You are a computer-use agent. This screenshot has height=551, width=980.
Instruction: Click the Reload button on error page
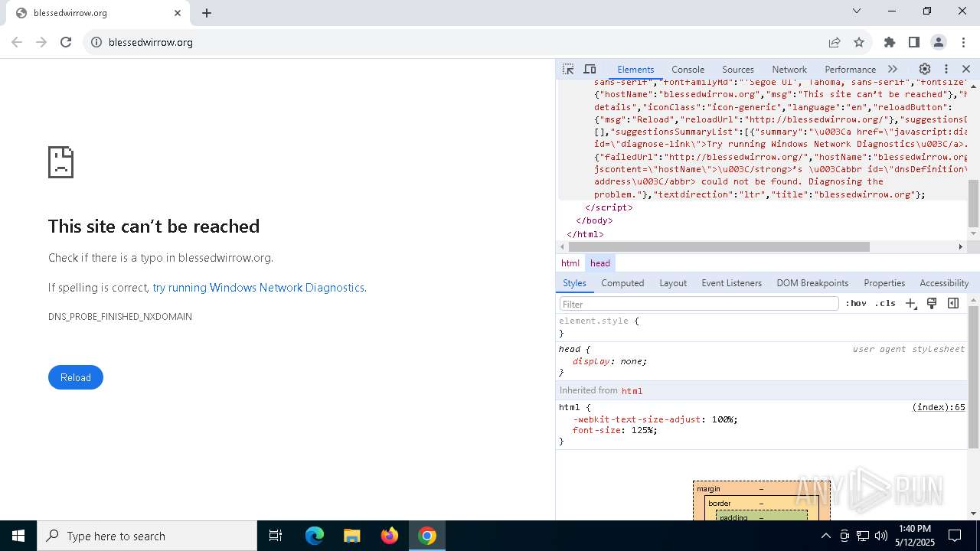click(x=76, y=377)
